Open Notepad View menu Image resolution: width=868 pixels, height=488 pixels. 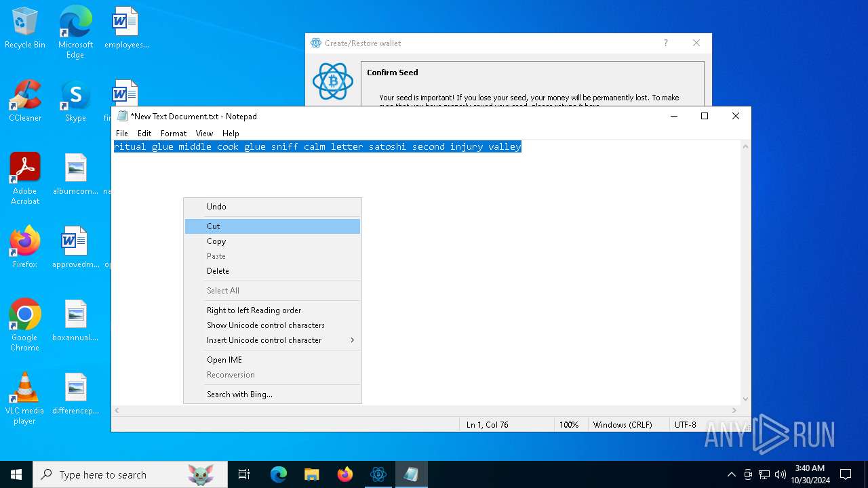[204, 134]
